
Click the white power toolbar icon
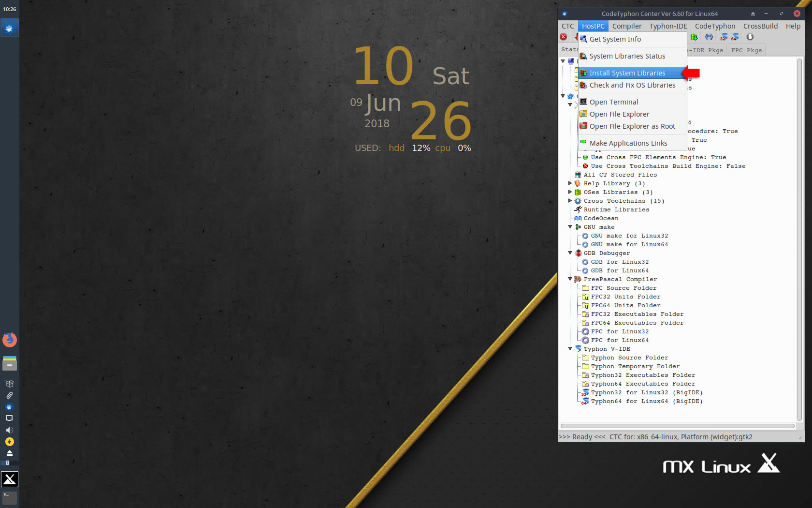[750, 37]
